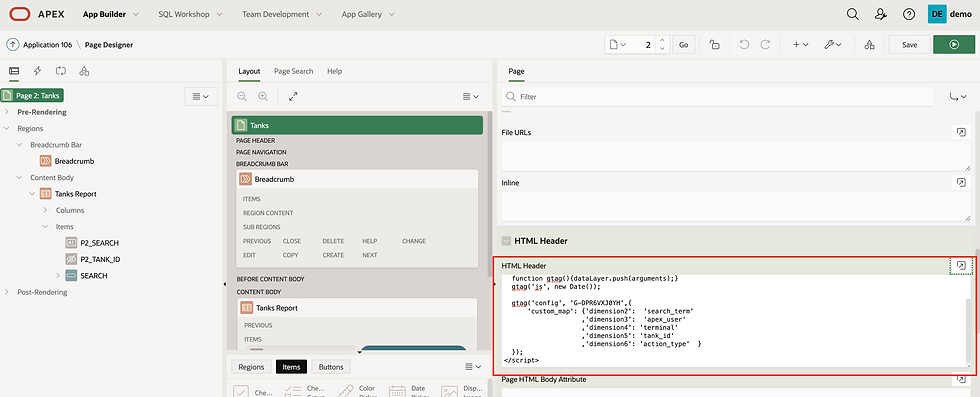Run the page with the green play button
This screenshot has width=980, height=397.
coord(954,45)
